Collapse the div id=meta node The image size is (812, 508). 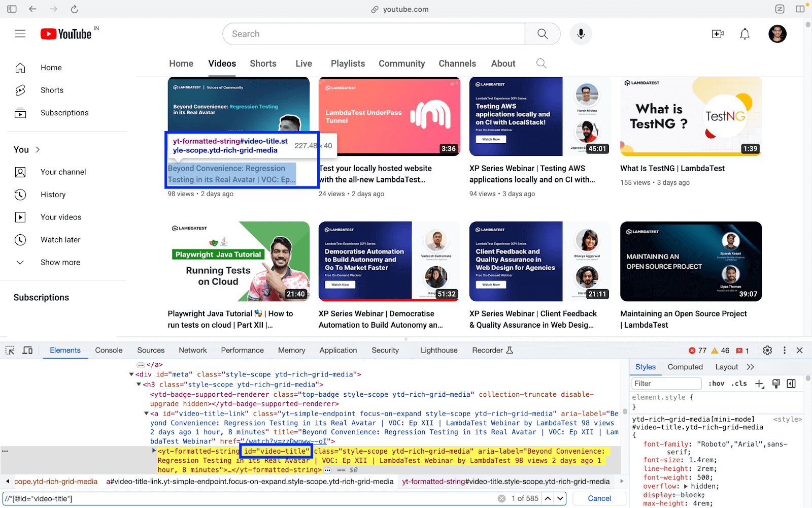(131, 375)
